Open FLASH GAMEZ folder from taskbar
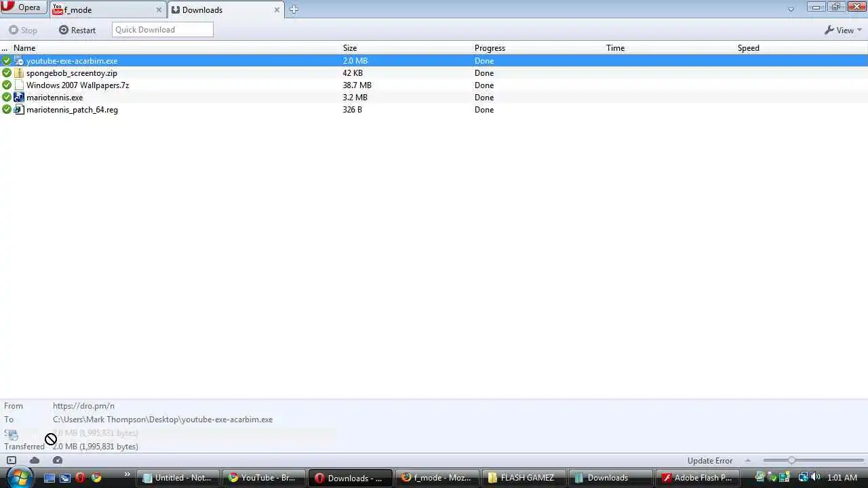 (523, 478)
